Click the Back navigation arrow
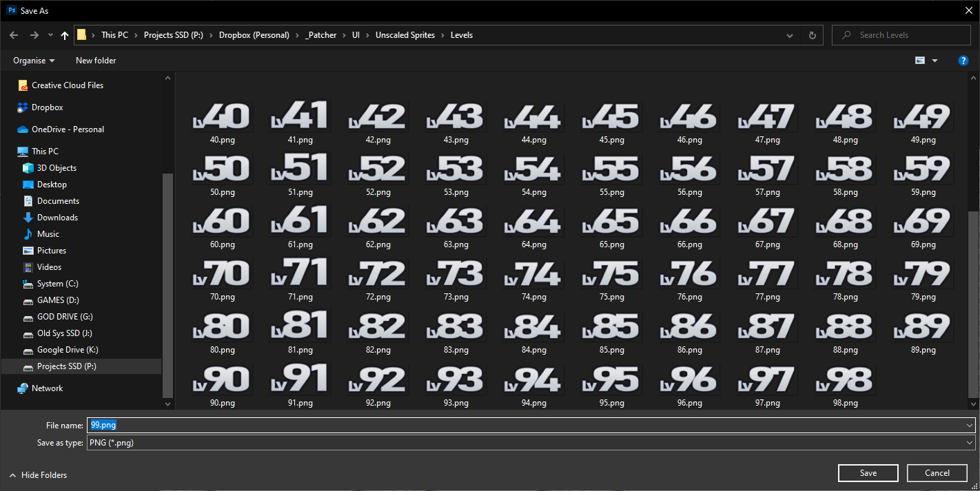Image resolution: width=980 pixels, height=491 pixels. click(x=14, y=35)
